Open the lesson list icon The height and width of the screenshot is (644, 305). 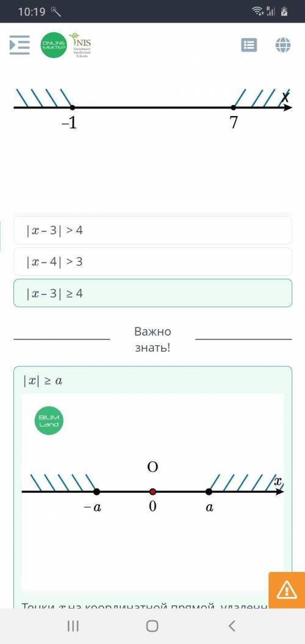(x=249, y=45)
